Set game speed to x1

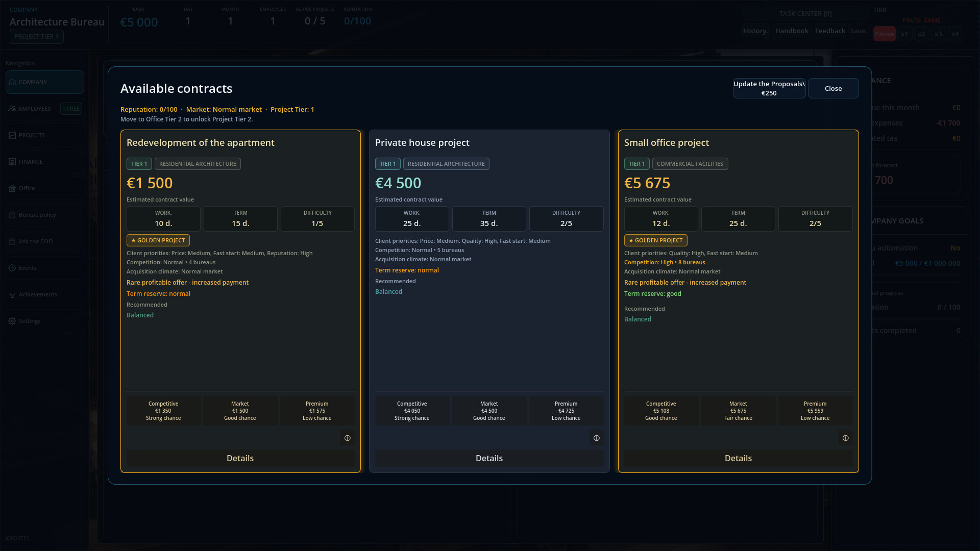click(904, 34)
